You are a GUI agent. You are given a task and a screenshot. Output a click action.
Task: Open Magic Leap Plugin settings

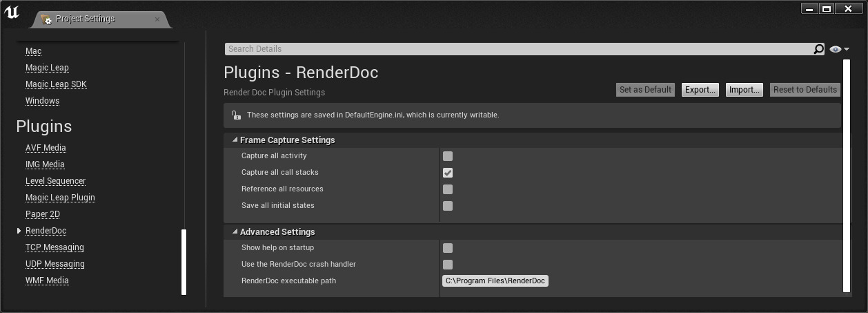tap(60, 198)
